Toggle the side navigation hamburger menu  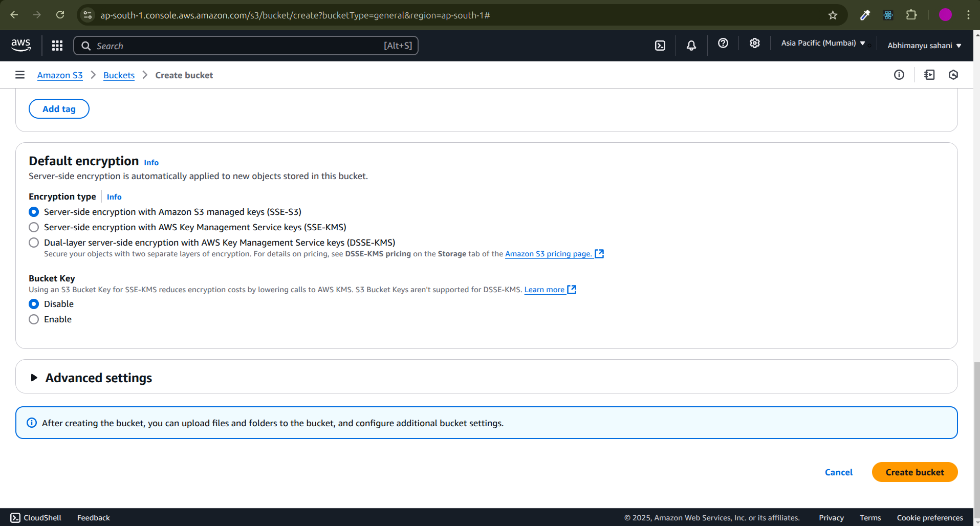pos(20,75)
